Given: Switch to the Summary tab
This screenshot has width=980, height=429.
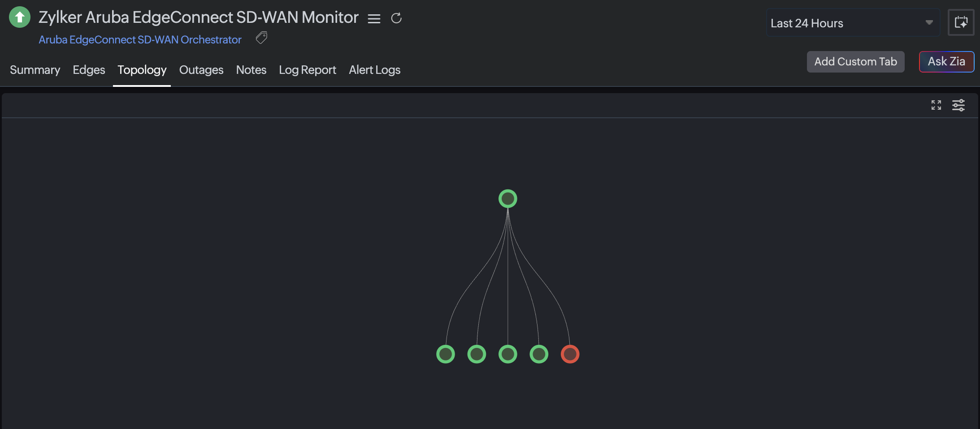Looking at the screenshot, I should coord(35,70).
